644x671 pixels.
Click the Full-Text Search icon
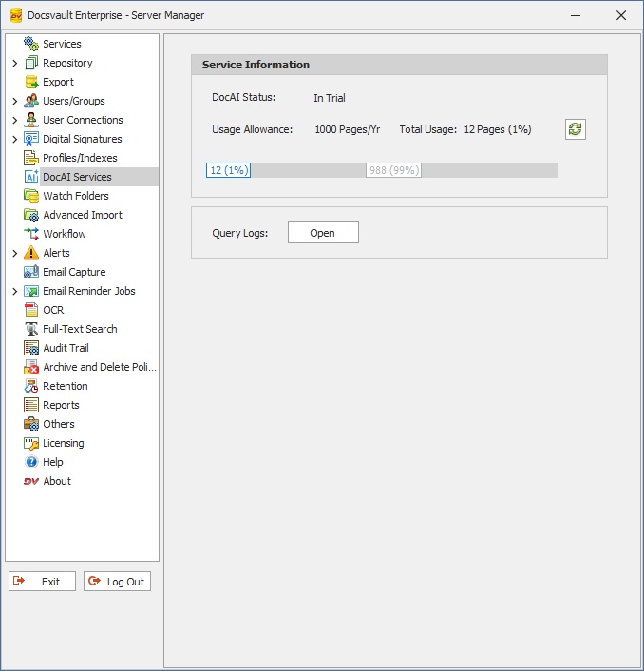pyautogui.click(x=30, y=329)
